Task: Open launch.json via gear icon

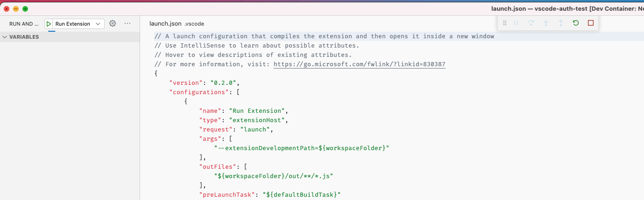Action: click(x=113, y=23)
